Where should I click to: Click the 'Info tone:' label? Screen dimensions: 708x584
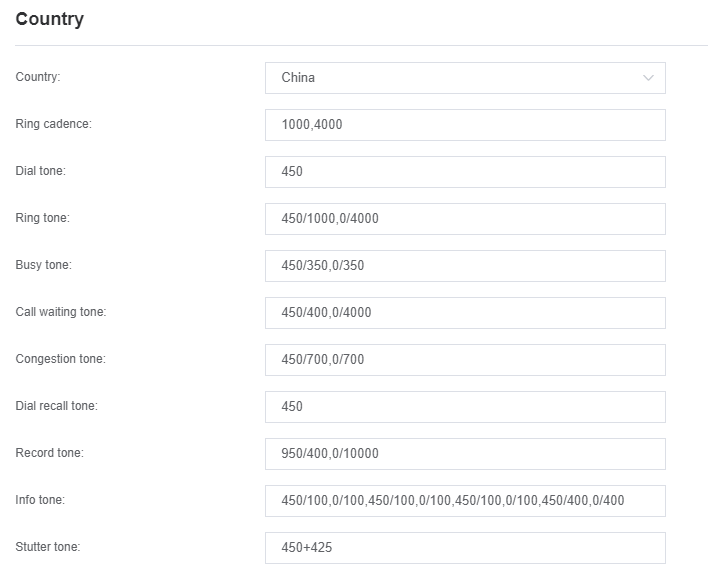point(40,500)
